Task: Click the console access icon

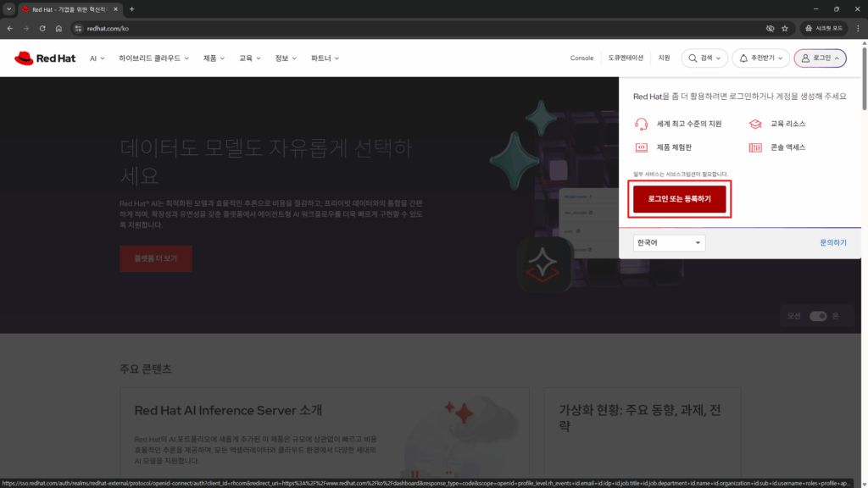Action: pos(754,147)
